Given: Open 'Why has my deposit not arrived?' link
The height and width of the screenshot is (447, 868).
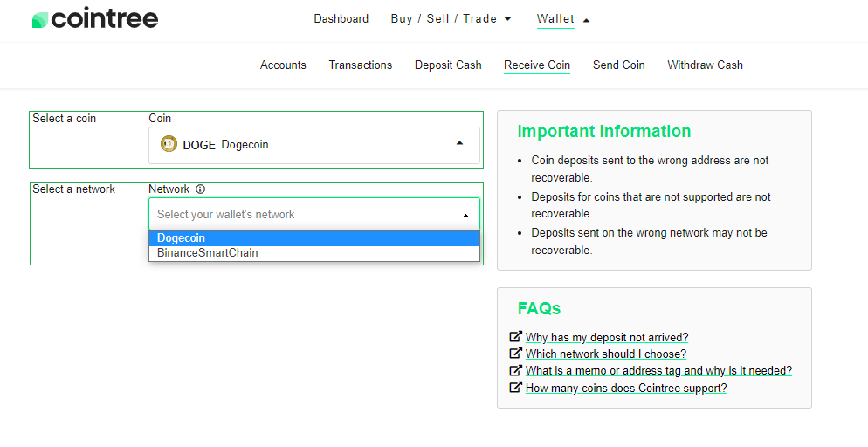Looking at the screenshot, I should coord(607,338).
